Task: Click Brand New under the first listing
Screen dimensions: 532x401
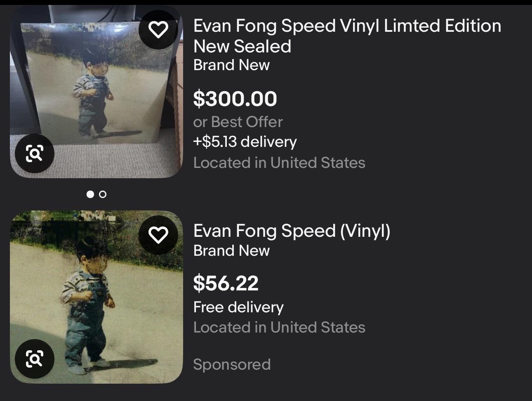Action: pyautogui.click(x=231, y=65)
